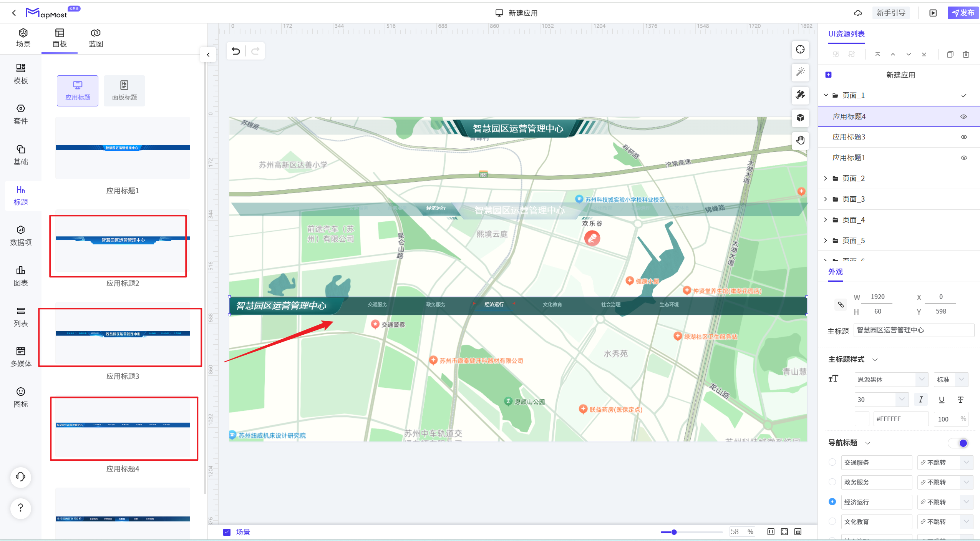Expand the 页面_3 folder
This screenshot has width=980, height=541.
point(826,199)
